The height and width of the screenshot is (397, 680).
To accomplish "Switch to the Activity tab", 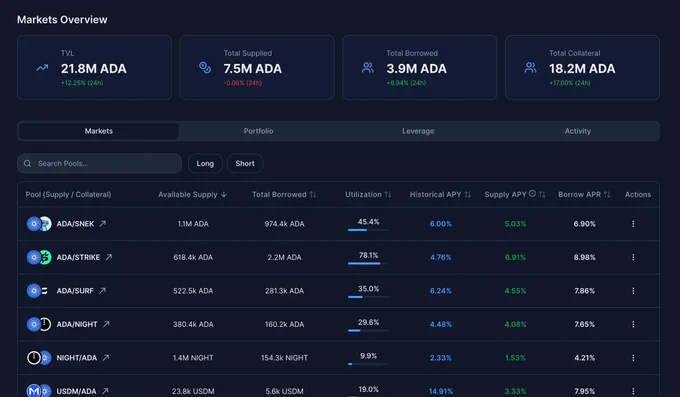I will (x=578, y=131).
